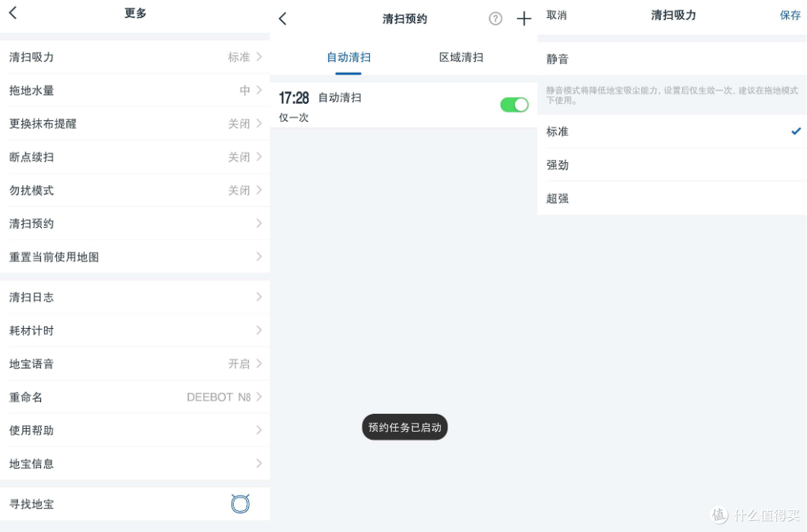This screenshot has width=807, height=532.
Task: Tap the 耗材计时 label
Action: pos(31,330)
